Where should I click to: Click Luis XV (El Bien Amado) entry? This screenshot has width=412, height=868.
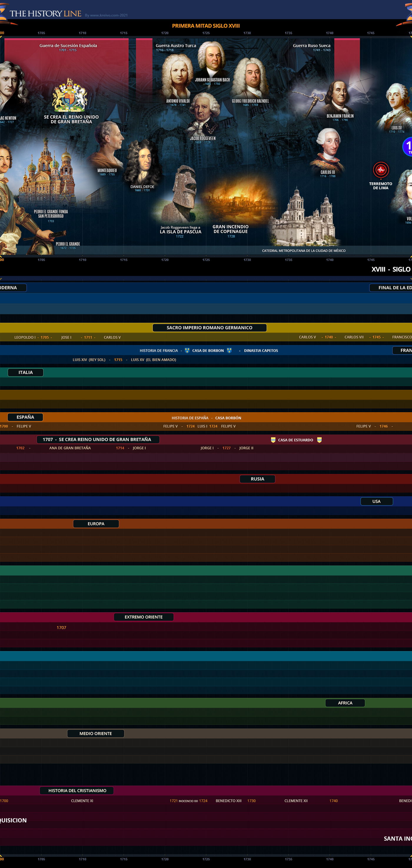[x=154, y=360]
